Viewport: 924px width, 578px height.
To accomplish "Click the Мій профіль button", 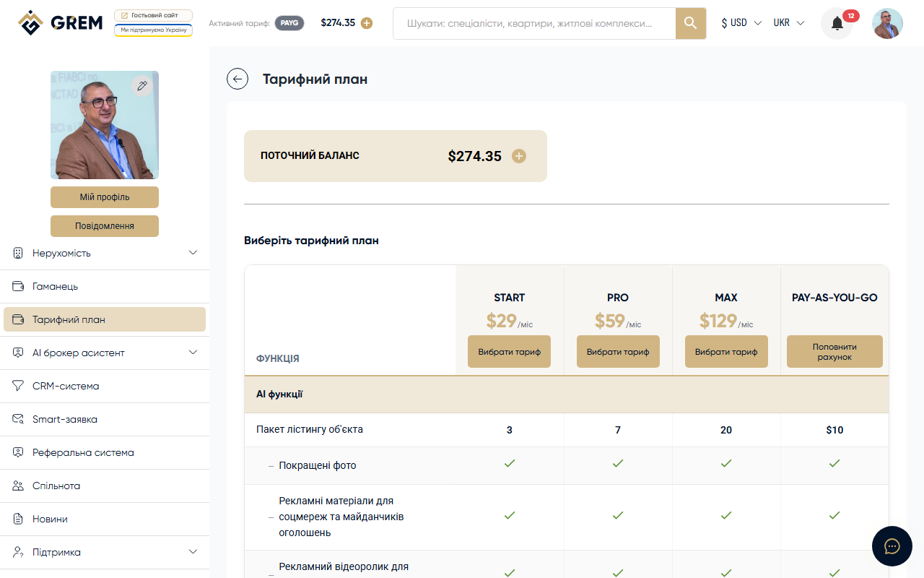I will point(105,197).
